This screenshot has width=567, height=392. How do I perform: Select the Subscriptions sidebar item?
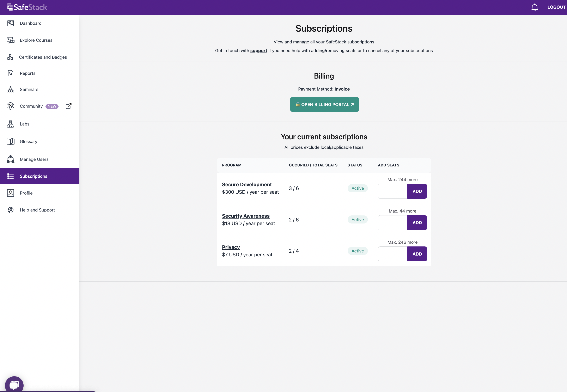click(39, 176)
